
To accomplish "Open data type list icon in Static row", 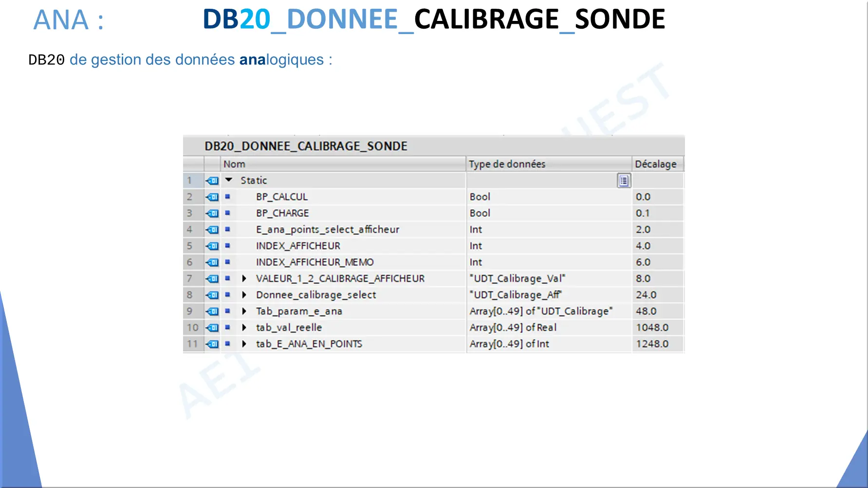I will tap(624, 181).
